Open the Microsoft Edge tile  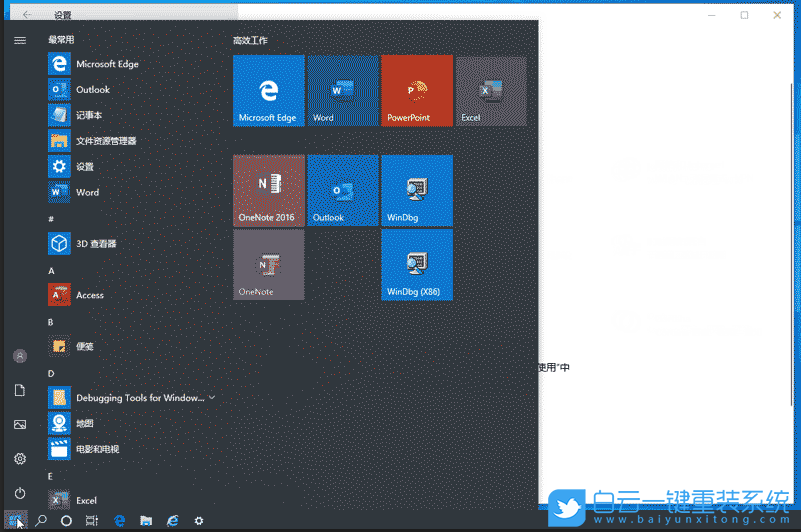coord(268,91)
